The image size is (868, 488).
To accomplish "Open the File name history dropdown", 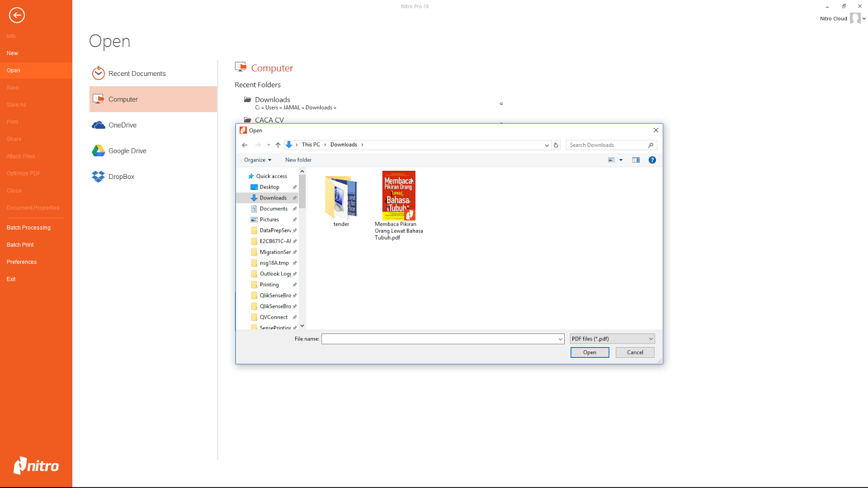I will coord(560,339).
